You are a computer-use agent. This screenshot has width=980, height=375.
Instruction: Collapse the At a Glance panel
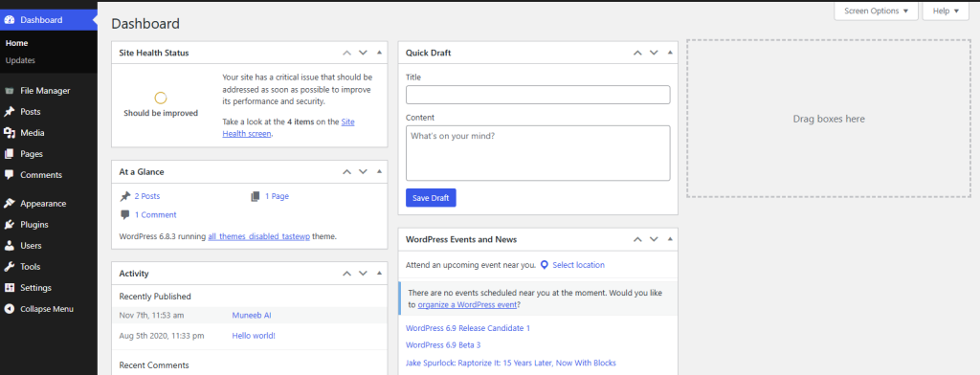click(379, 171)
